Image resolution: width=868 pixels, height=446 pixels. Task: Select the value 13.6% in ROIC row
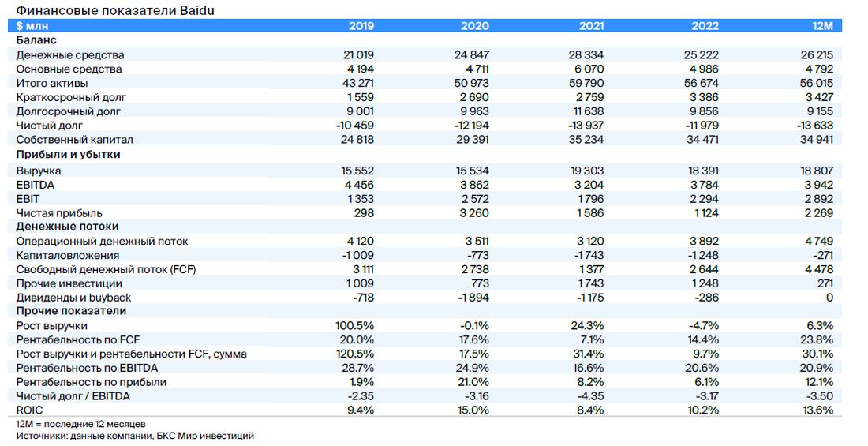coord(817,410)
